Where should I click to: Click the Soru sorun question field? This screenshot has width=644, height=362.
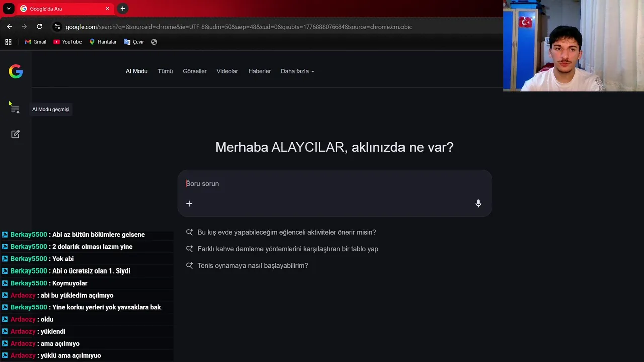[335, 184]
